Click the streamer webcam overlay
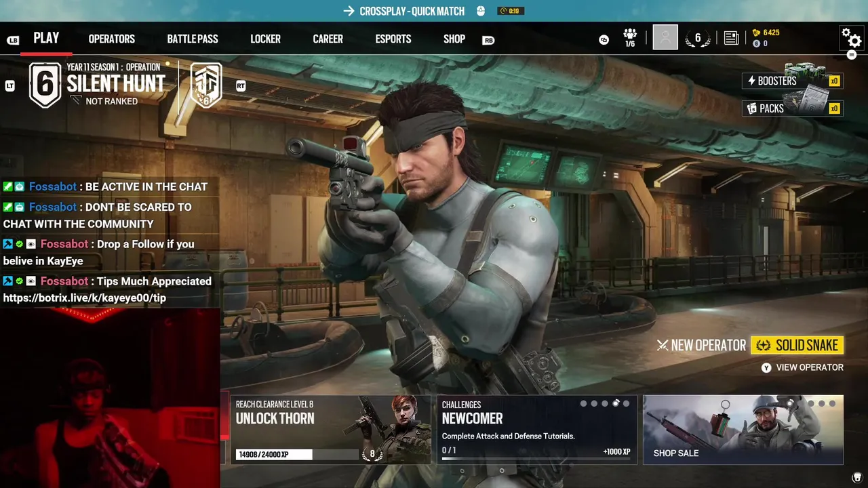Image resolution: width=868 pixels, height=488 pixels. 110,398
